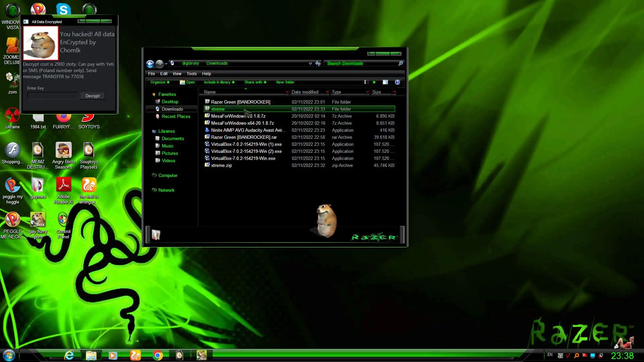Click the help question mark icon

(x=397, y=82)
